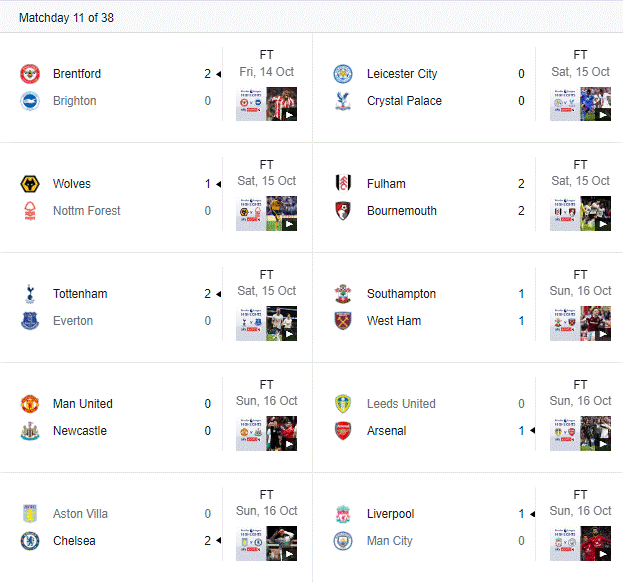Image resolution: width=623 pixels, height=582 pixels.
Task: Click the Arsenal club crest
Action: click(343, 431)
